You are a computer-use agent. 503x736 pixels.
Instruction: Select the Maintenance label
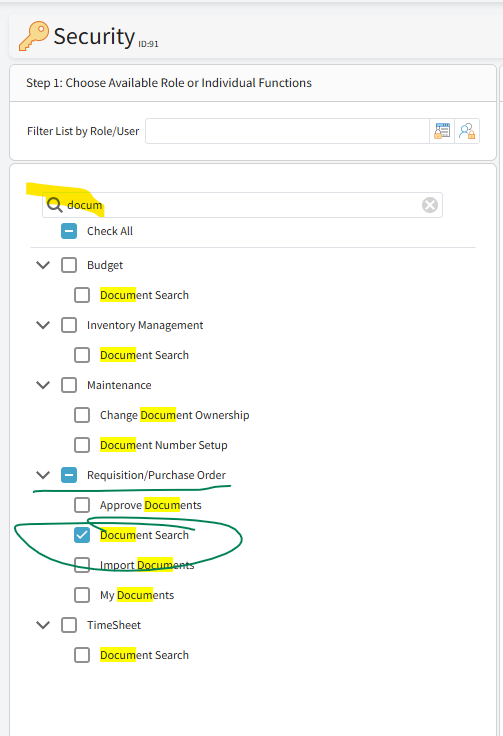tap(119, 385)
